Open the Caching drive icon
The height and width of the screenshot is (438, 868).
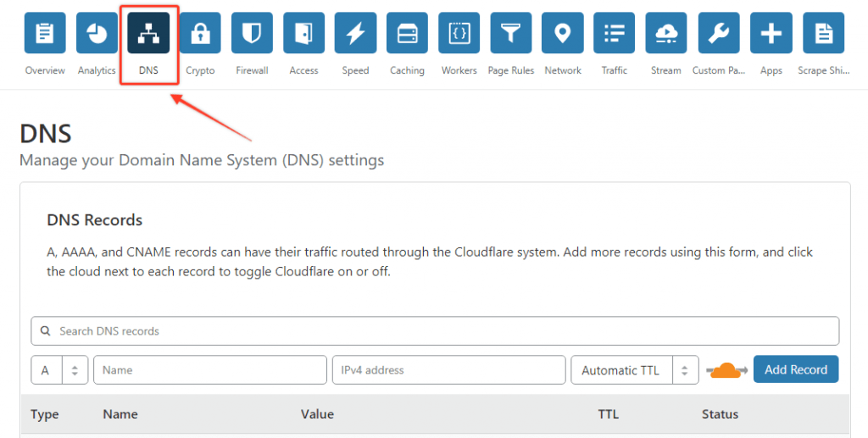tap(408, 33)
